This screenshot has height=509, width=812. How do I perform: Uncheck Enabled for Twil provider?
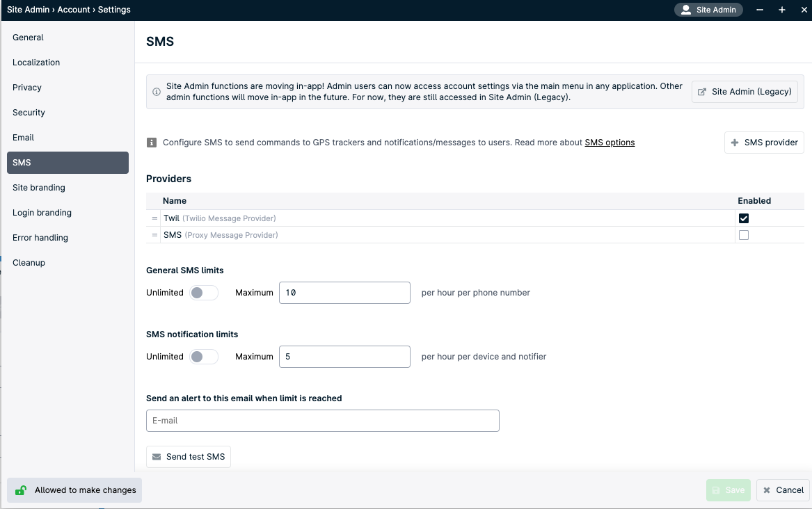744,218
